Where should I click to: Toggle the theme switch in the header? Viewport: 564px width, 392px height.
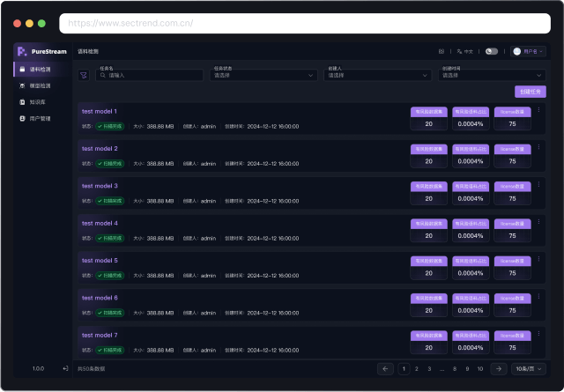pyautogui.click(x=491, y=51)
